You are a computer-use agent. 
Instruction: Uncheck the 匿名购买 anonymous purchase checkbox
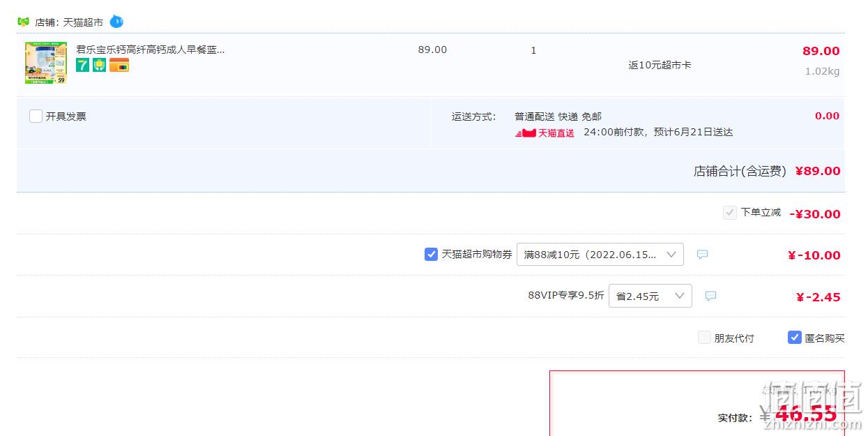(x=794, y=338)
